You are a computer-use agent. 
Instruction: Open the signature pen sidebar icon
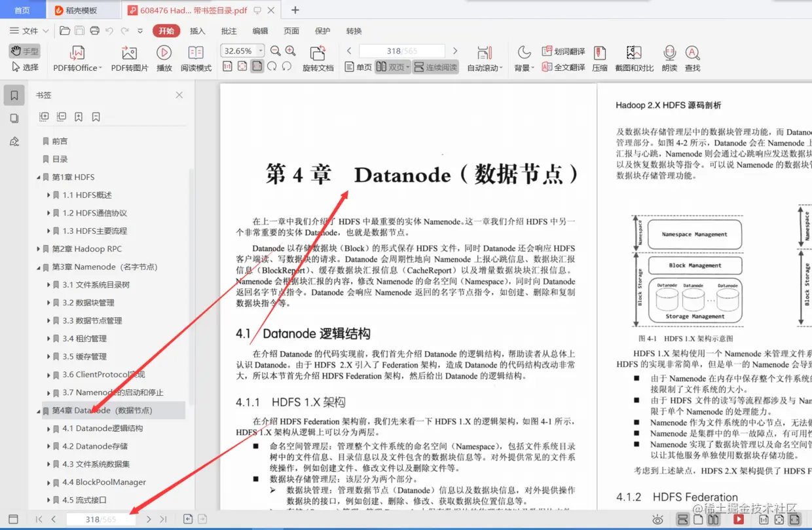(14, 142)
